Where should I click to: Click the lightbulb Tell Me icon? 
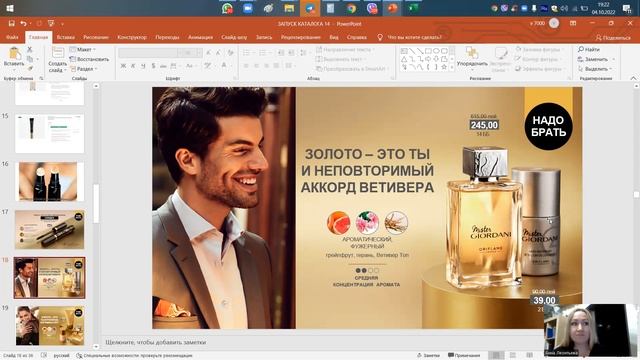(x=380, y=37)
